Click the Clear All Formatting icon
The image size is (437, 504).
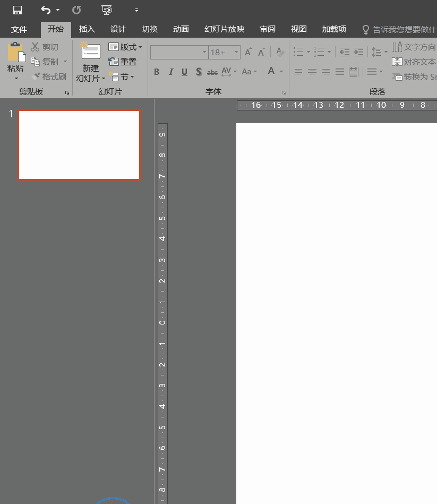(280, 52)
